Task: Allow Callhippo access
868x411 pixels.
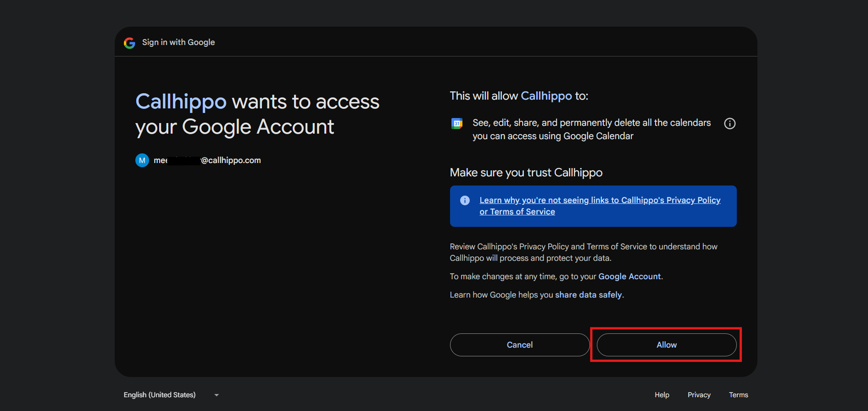Action: (x=666, y=345)
